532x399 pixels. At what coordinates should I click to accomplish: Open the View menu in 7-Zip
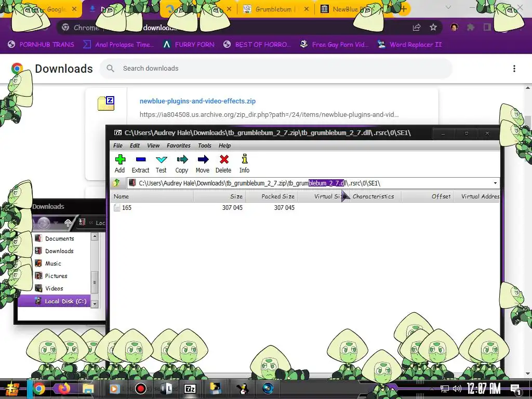click(x=153, y=145)
